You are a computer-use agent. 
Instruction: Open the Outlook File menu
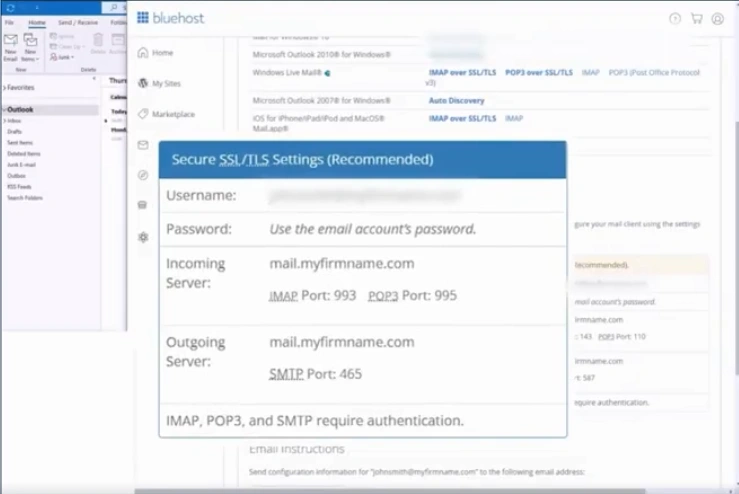10,21
